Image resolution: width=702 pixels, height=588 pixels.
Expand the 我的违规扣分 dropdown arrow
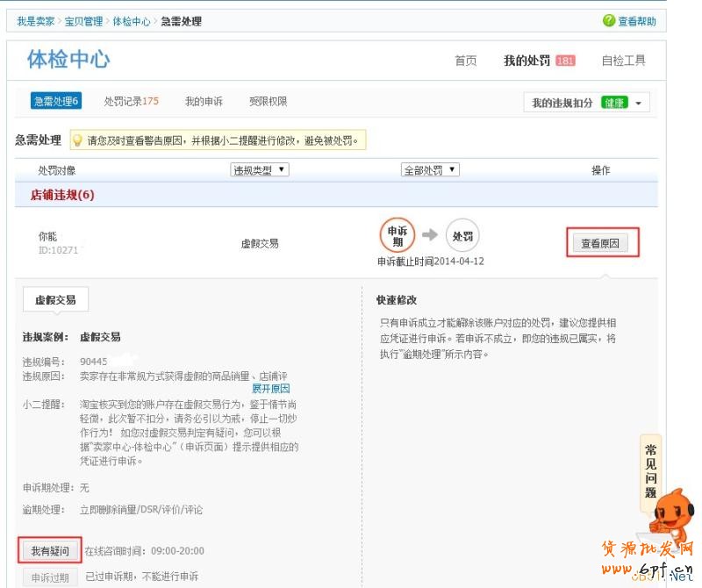[638, 103]
